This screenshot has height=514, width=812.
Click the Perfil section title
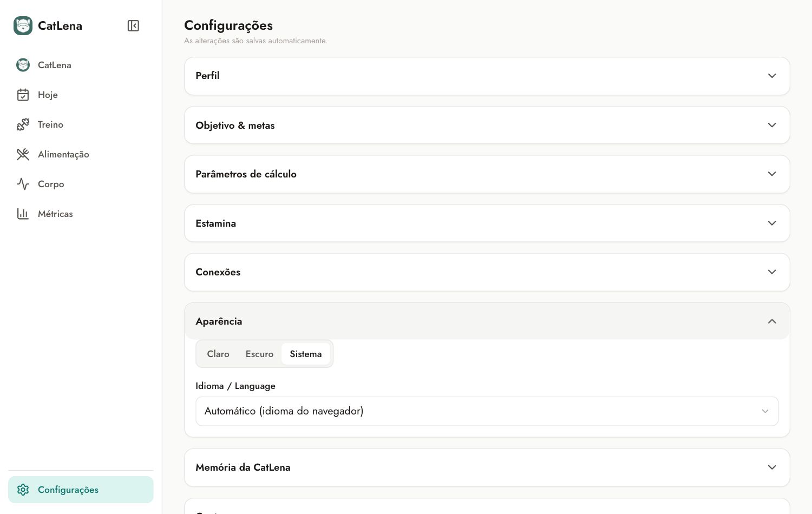click(207, 76)
